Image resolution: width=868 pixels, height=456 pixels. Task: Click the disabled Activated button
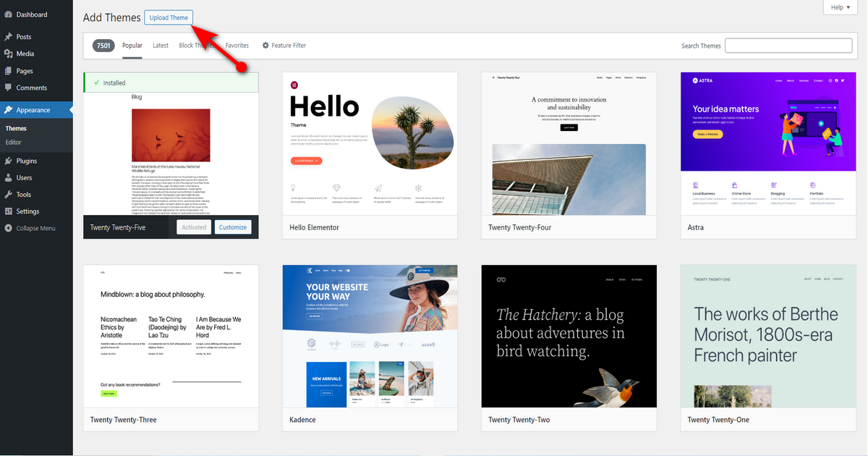[x=194, y=227]
